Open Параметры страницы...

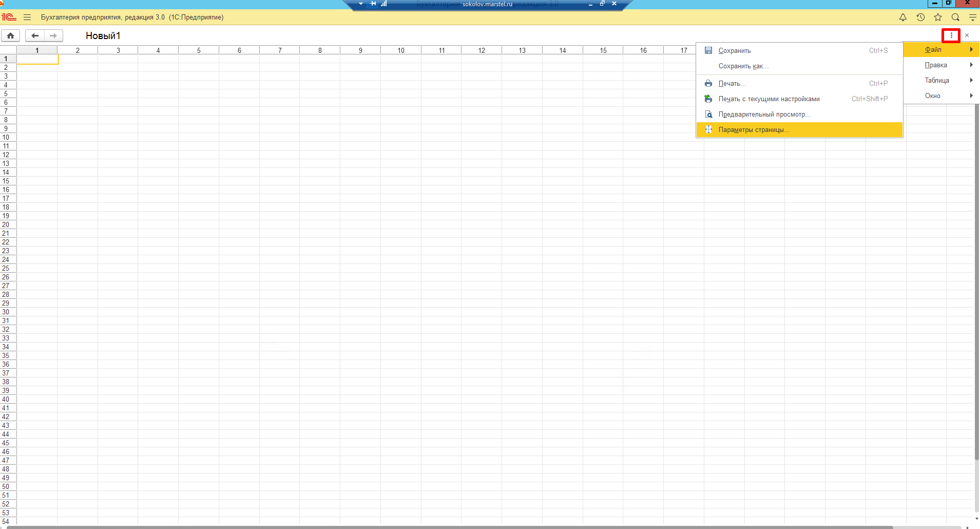click(799, 129)
